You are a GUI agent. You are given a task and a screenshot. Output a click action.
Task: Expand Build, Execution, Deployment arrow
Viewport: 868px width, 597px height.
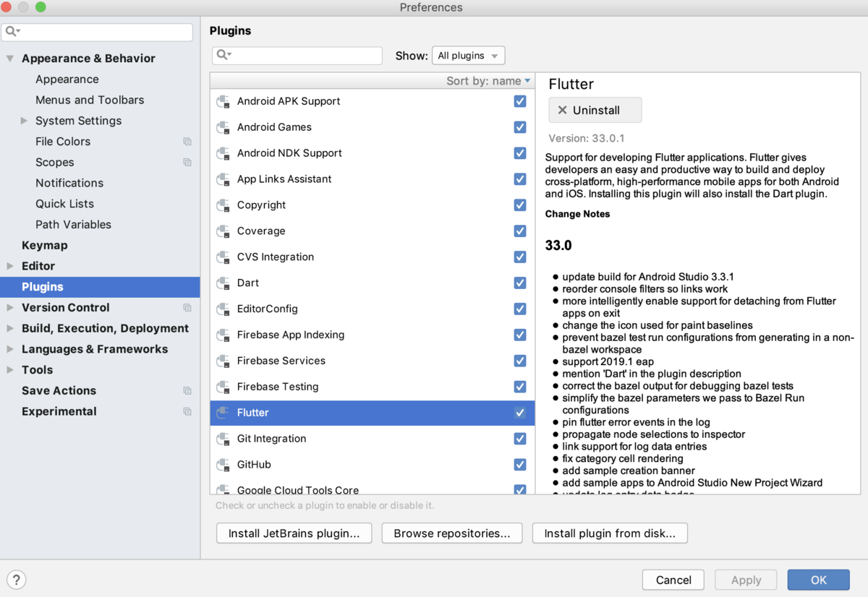(x=10, y=329)
